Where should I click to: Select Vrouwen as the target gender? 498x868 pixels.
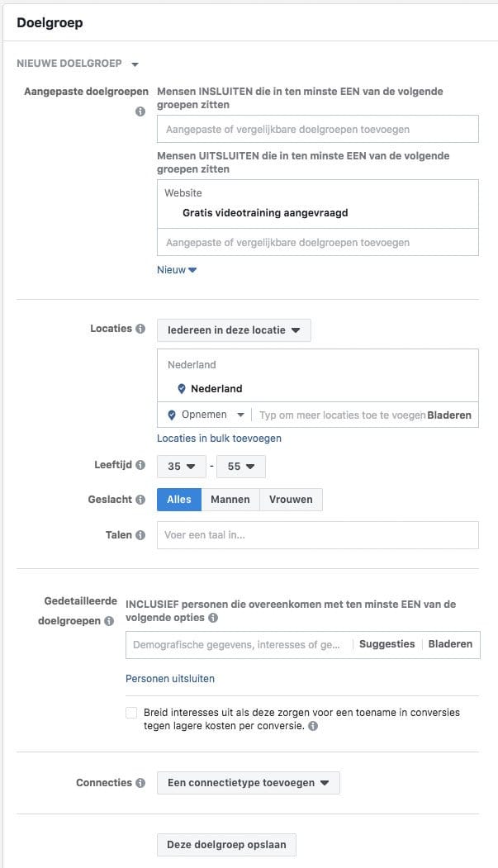pos(289,499)
